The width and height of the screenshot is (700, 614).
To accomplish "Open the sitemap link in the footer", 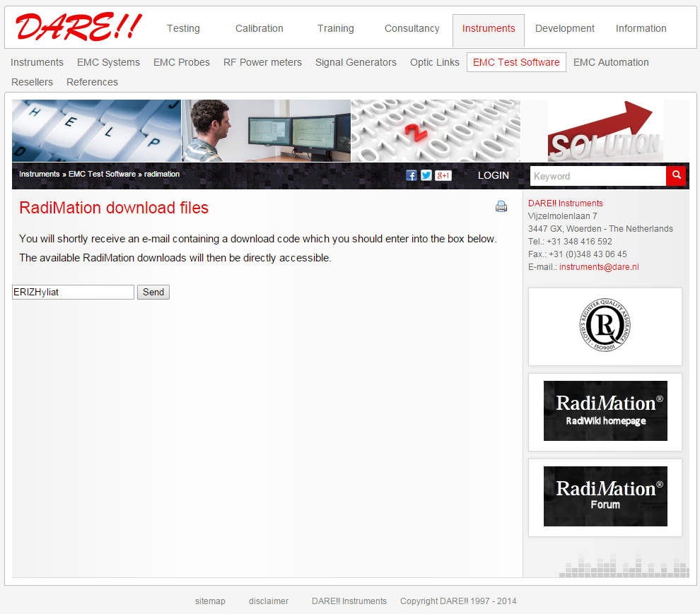I will pyautogui.click(x=210, y=601).
